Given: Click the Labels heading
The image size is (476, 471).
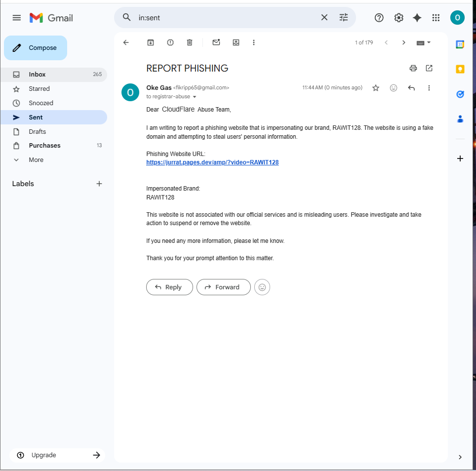Looking at the screenshot, I should (x=23, y=184).
